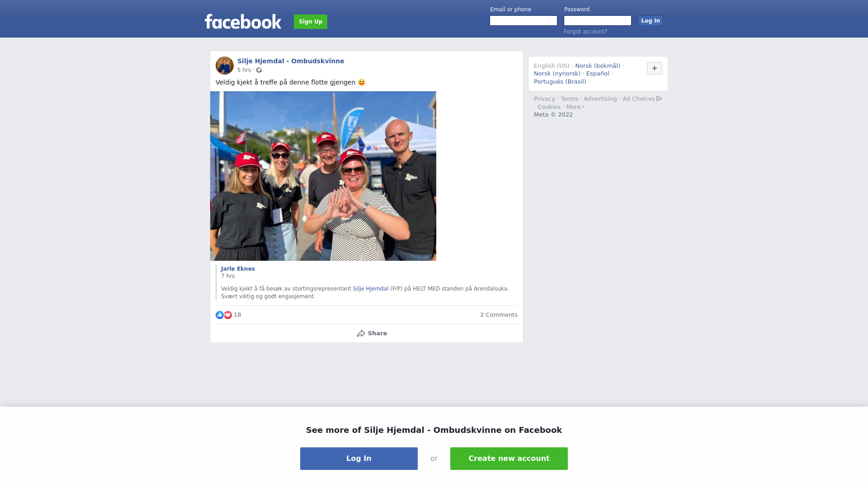Screen dimensions: 868x488
Task: Open the group photo in the post
Action: (x=323, y=176)
